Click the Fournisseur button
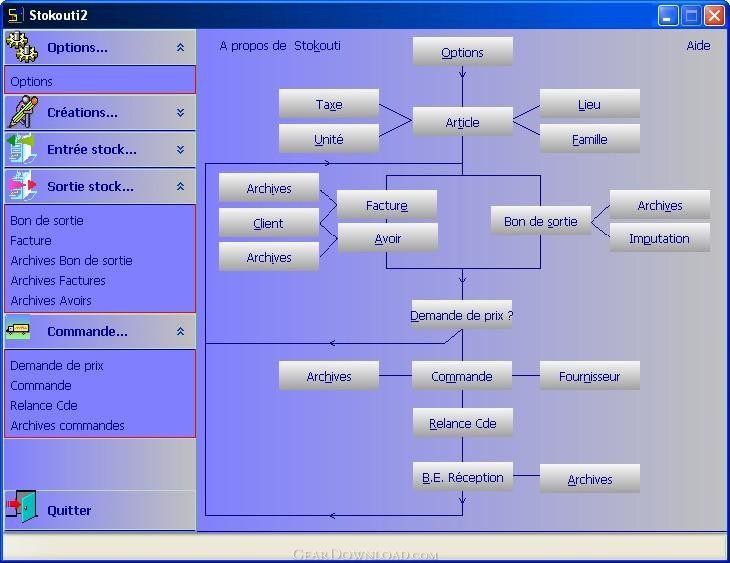This screenshot has height=563, width=730. click(x=589, y=376)
